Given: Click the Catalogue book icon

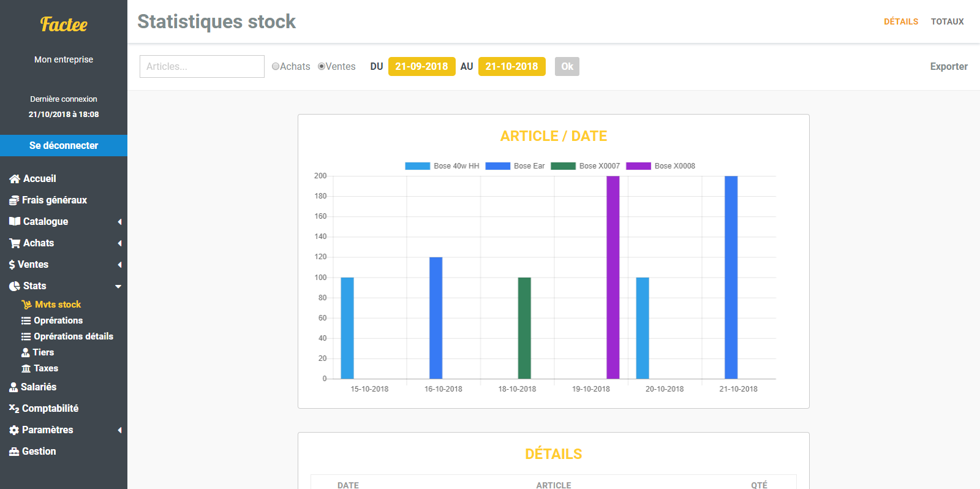Looking at the screenshot, I should click(x=15, y=222).
